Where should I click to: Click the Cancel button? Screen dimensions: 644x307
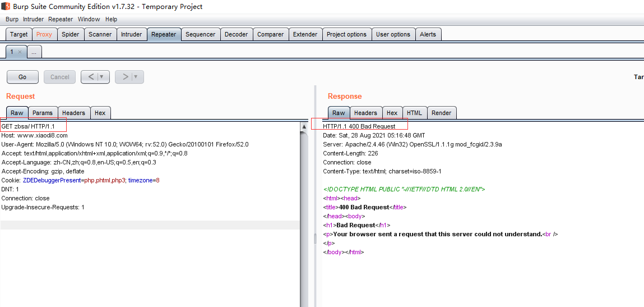point(59,77)
